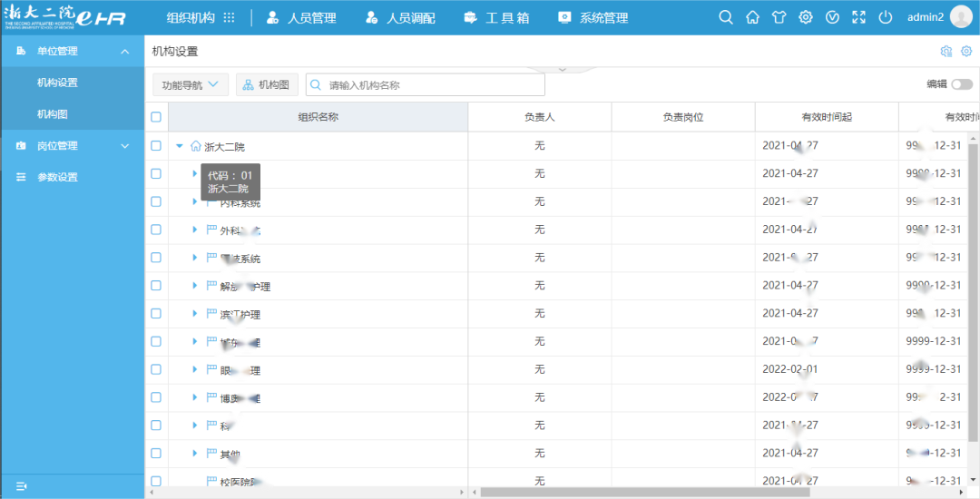Check the box for 浙大二院 row

(156, 145)
